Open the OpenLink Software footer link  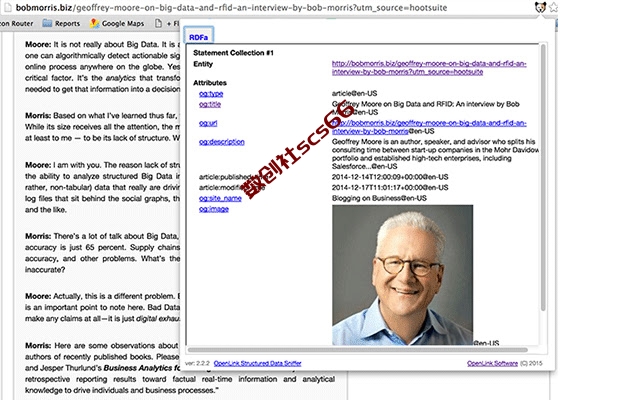pos(492,363)
